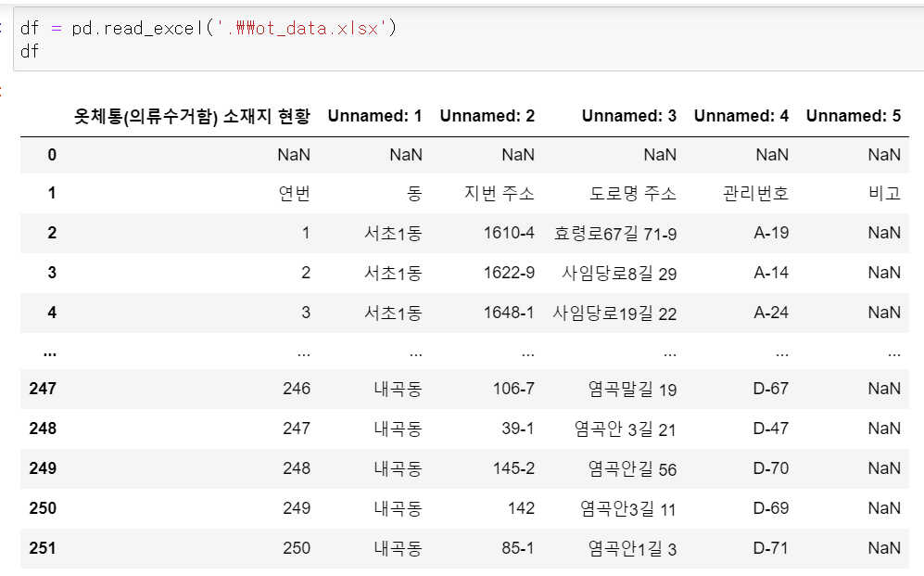Select the 'Unnamed: 1' column header
924x576 pixels.
point(374,115)
